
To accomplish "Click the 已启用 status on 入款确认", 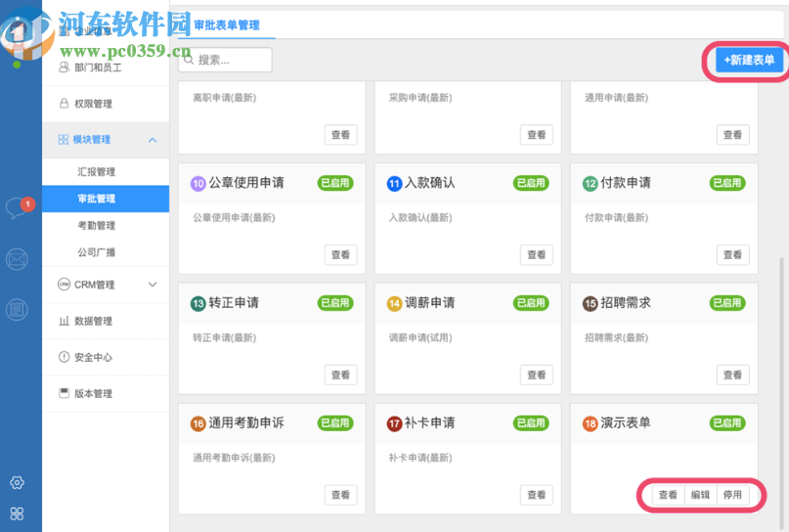I will (531, 183).
